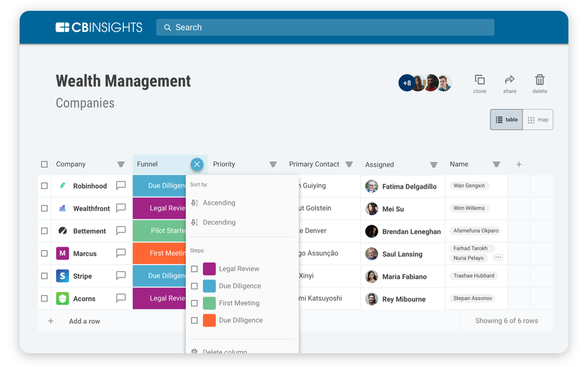Switch to table view

[x=507, y=120]
